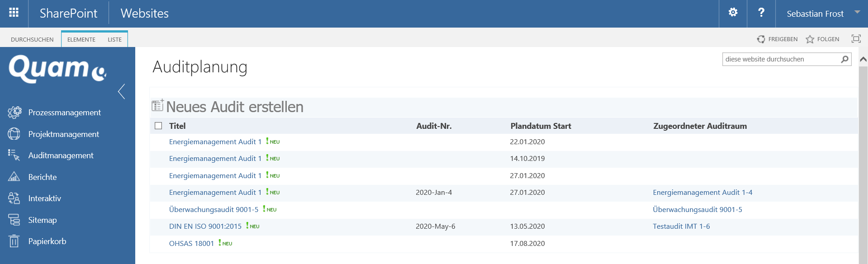Click the search magnifier icon
The width and height of the screenshot is (868, 264).
coord(844,59)
